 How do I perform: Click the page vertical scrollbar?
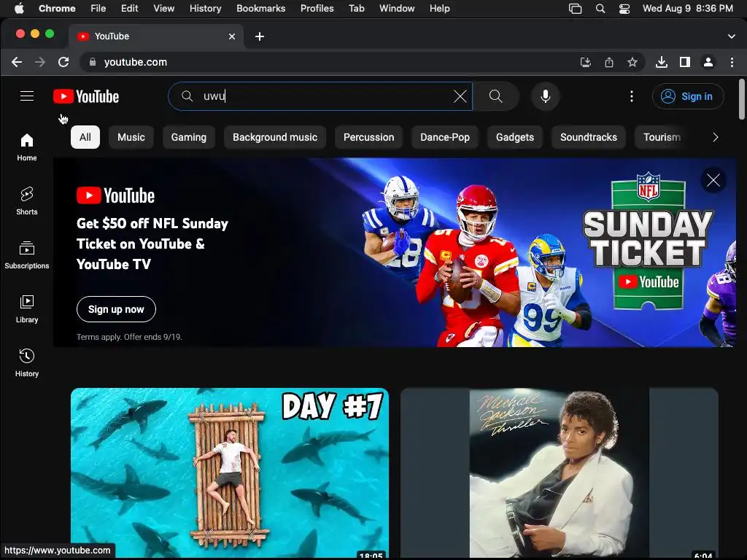click(x=741, y=99)
